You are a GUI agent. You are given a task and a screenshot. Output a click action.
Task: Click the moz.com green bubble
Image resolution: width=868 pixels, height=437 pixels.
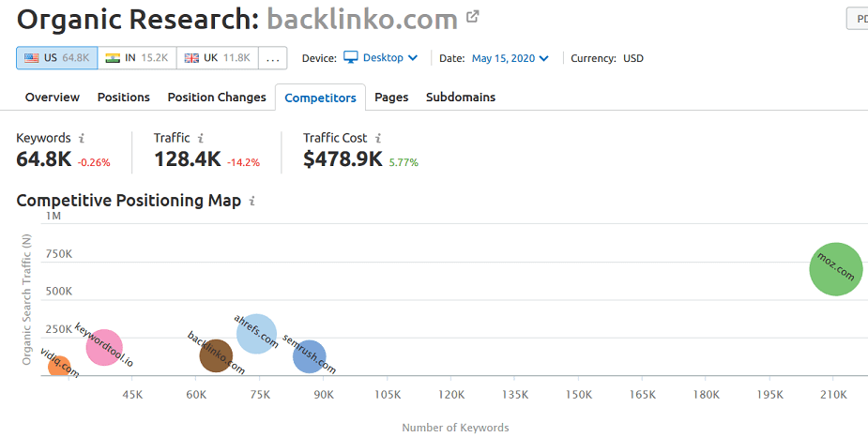pyautogui.click(x=836, y=269)
